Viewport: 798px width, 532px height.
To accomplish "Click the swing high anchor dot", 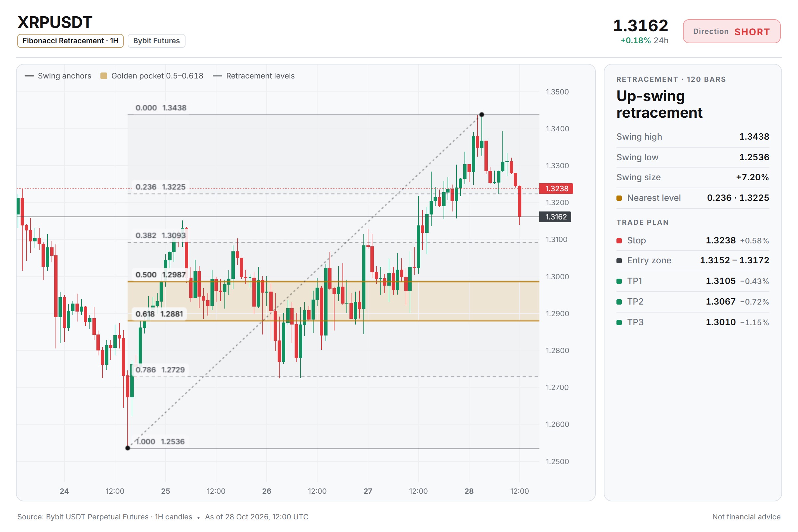I will tap(481, 115).
